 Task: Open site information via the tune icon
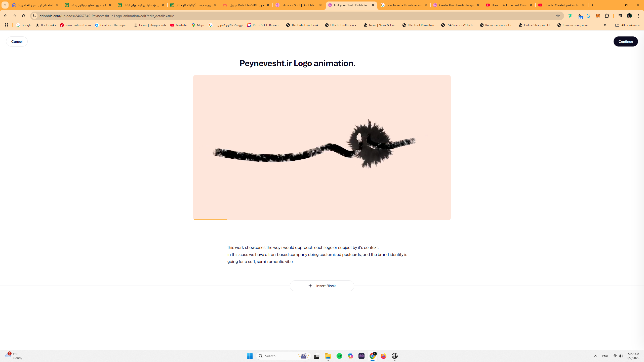[34, 16]
